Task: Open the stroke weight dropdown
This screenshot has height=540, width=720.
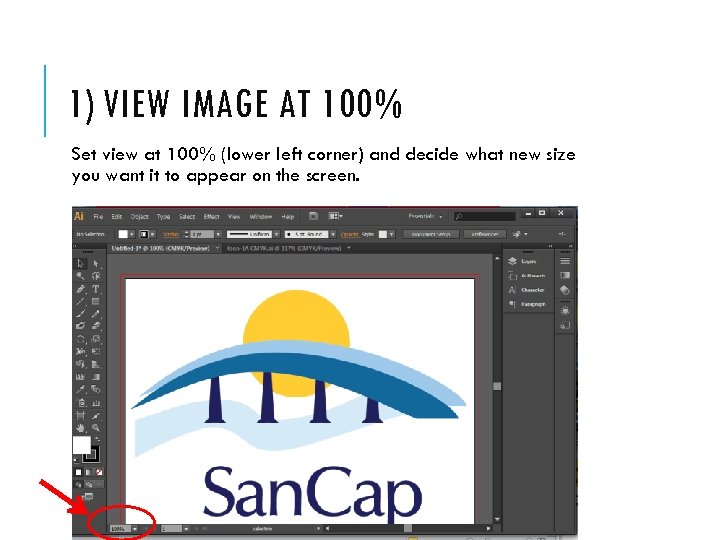Action: tap(218, 234)
